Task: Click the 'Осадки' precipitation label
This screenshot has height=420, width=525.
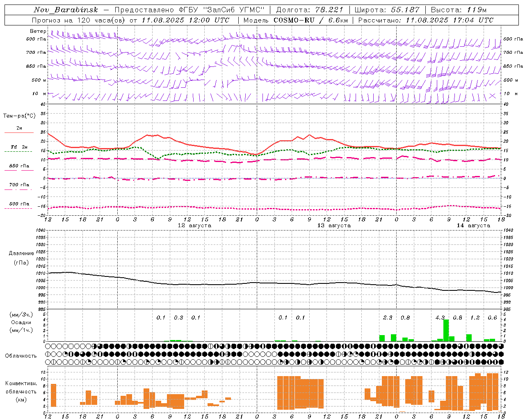Action: point(21,322)
